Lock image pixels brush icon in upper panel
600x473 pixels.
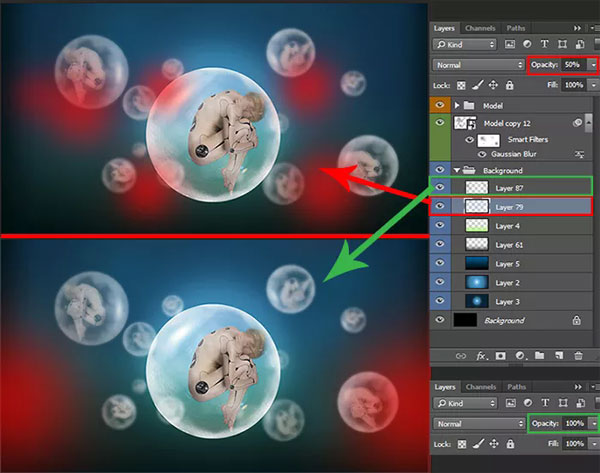tap(478, 85)
